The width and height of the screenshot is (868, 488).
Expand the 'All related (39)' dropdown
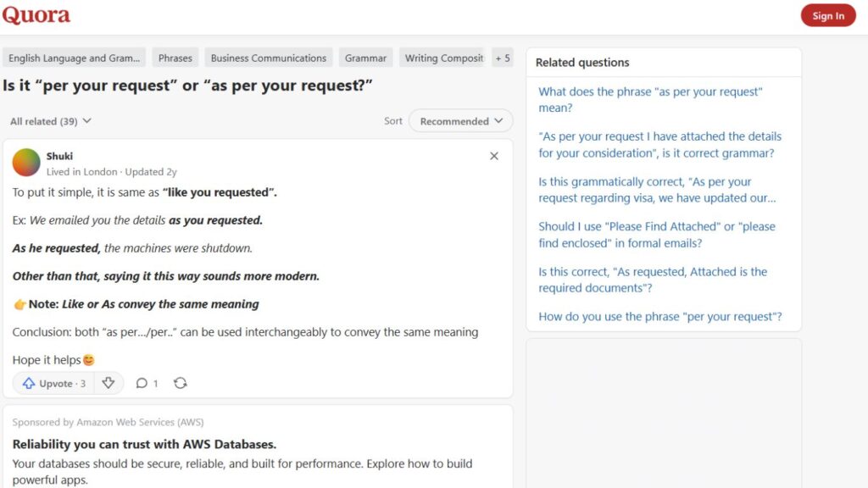click(x=50, y=121)
